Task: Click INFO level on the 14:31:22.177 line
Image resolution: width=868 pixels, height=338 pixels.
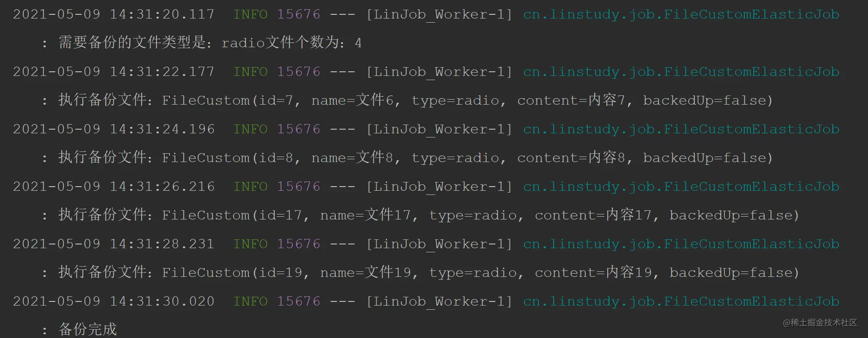Action: [251, 72]
